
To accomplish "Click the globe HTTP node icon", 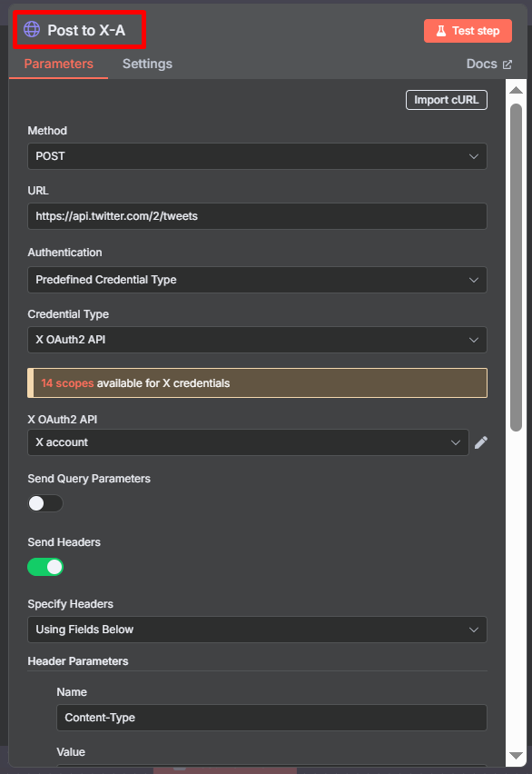I will pyautogui.click(x=32, y=30).
